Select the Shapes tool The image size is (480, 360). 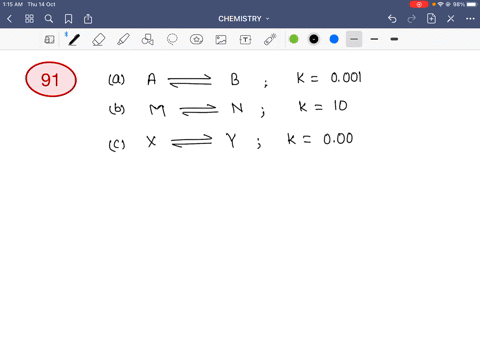tap(148, 40)
